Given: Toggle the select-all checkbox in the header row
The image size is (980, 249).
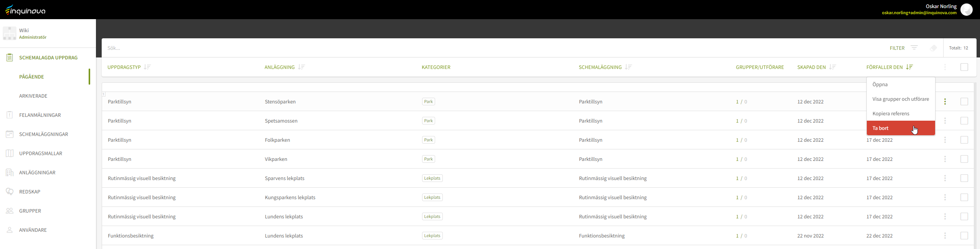Looking at the screenshot, I should click(964, 67).
